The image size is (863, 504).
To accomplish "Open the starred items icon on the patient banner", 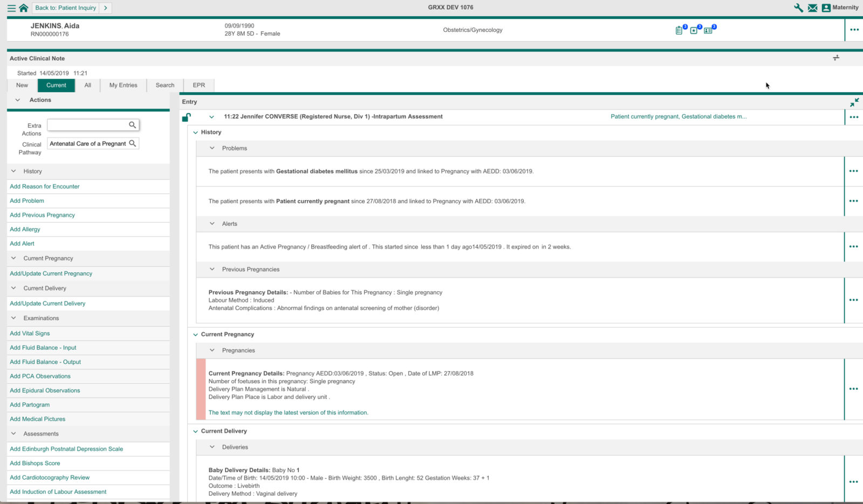I will (x=694, y=30).
